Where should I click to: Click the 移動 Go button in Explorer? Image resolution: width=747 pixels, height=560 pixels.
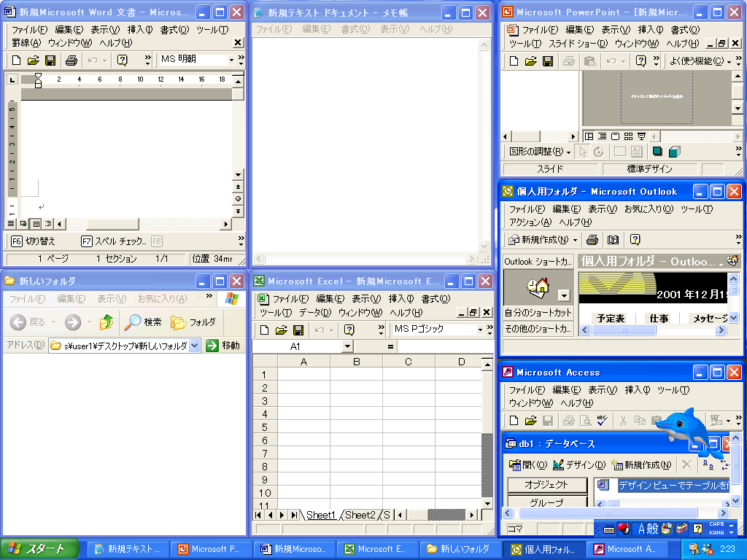point(223,346)
